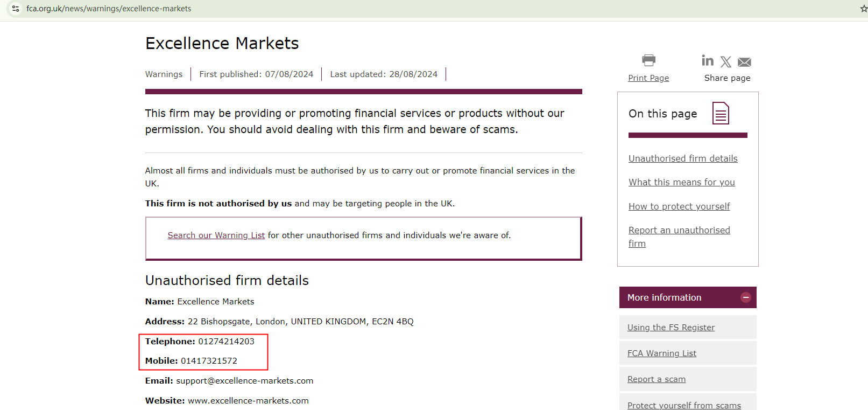868x410 pixels.
Task: Click the document icon beside On this page
Action: pos(721,113)
